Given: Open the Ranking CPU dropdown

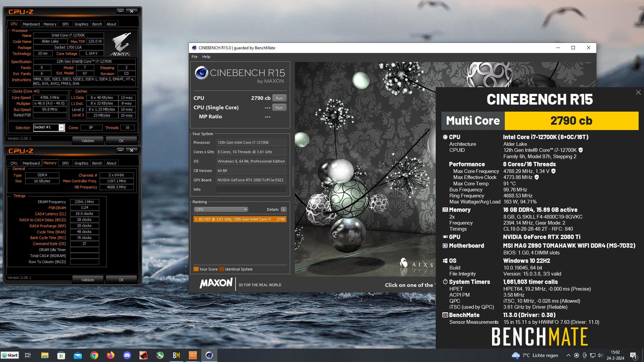Looking at the screenshot, I should click(221, 209).
